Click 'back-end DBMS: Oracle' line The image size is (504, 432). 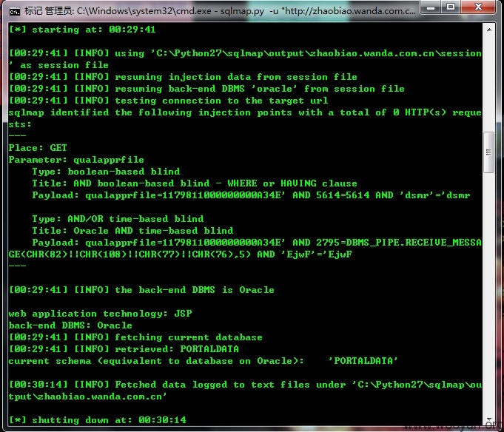(70, 325)
